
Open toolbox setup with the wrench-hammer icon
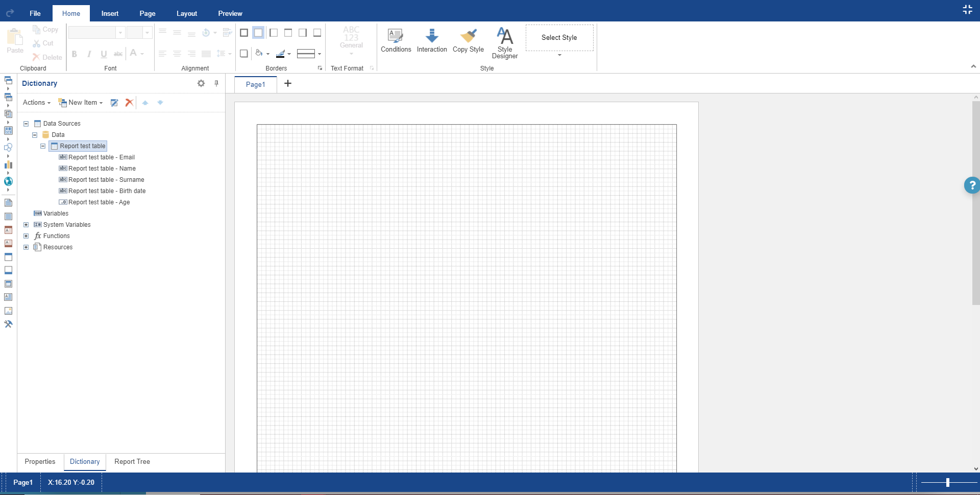(8, 324)
